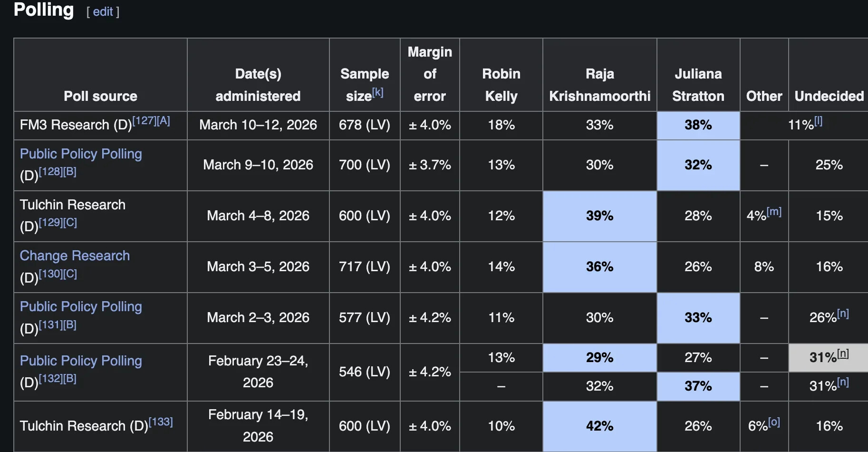
Task: Open the Change Research link
Action: click(x=75, y=255)
